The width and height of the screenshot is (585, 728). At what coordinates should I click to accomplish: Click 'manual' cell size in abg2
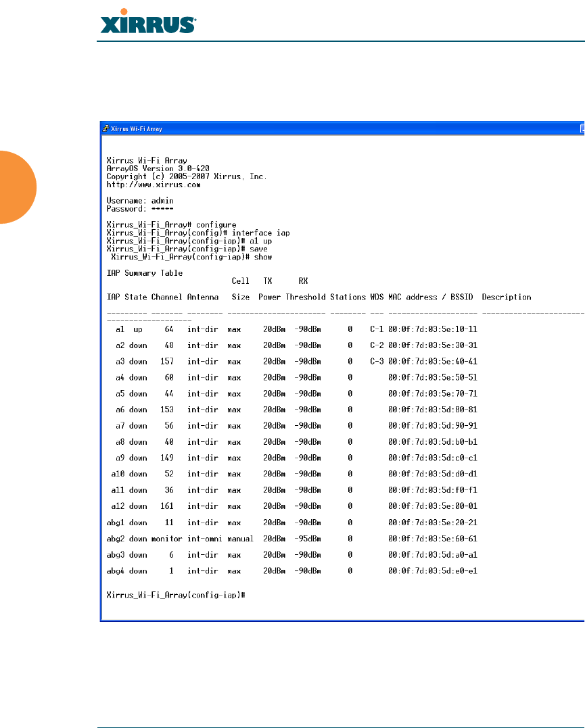point(241,539)
